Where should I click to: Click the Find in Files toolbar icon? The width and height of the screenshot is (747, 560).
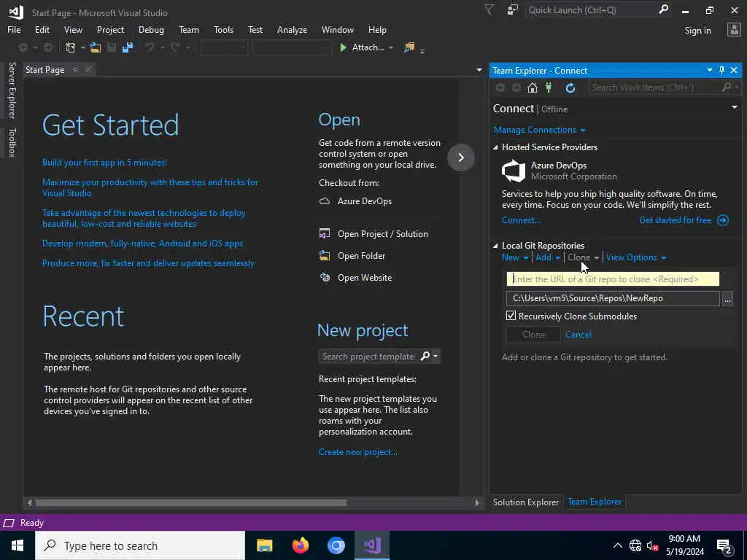coord(409,47)
